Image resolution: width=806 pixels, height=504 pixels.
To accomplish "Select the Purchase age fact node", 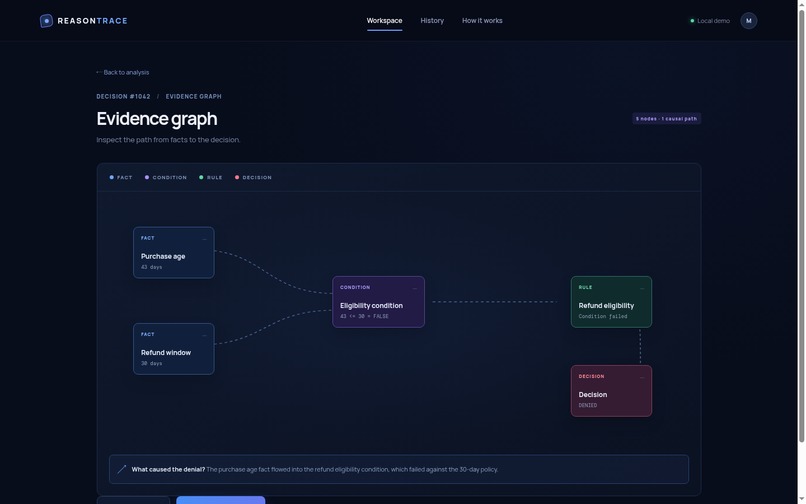I will pyautogui.click(x=174, y=253).
